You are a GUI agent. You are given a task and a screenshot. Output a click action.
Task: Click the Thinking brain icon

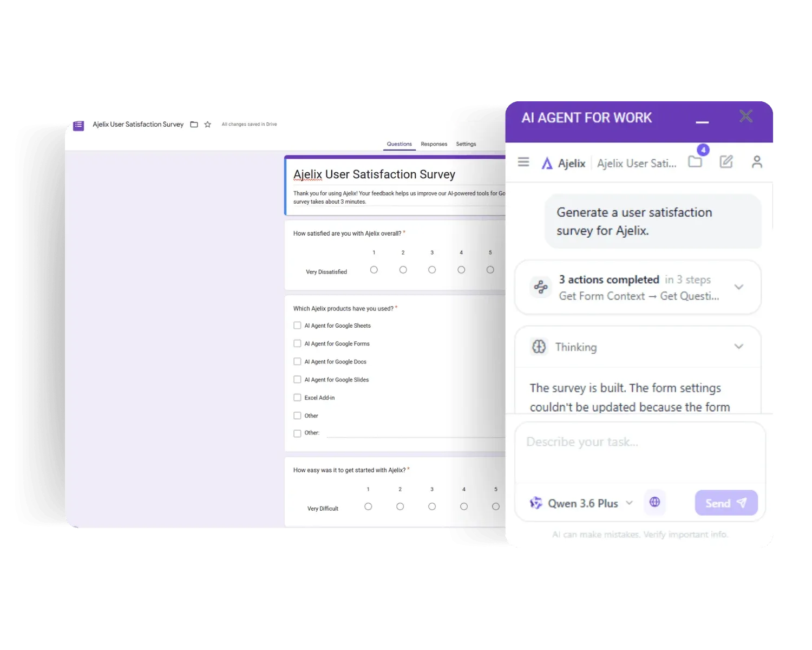(539, 346)
